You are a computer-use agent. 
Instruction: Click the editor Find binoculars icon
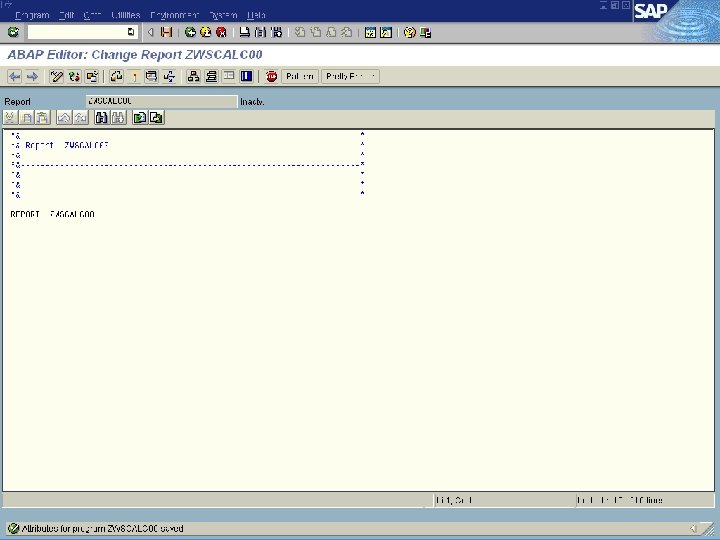(x=101, y=118)
